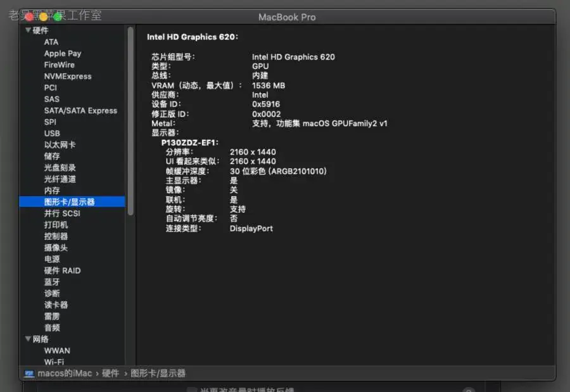This screenshot has width=570, height=392.
Task: Select 光盘刻录 in the sidebar
Action: click(x=60, y=168)
